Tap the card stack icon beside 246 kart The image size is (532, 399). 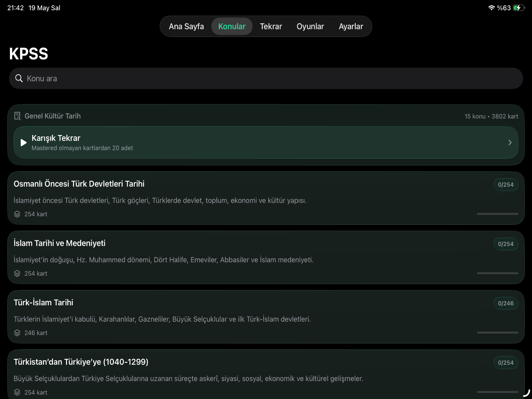pos(17,333)
